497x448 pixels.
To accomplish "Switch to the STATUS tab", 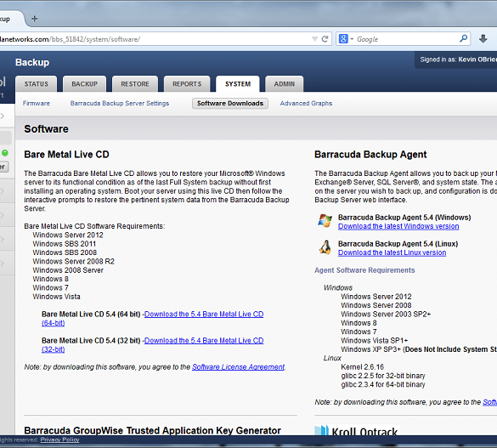I will tap(37, 84).
